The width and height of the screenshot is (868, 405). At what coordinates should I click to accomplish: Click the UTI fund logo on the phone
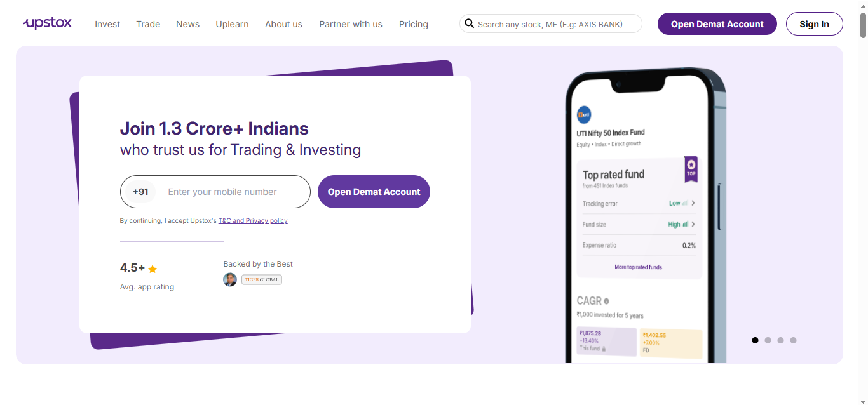[x=584, y=115]
